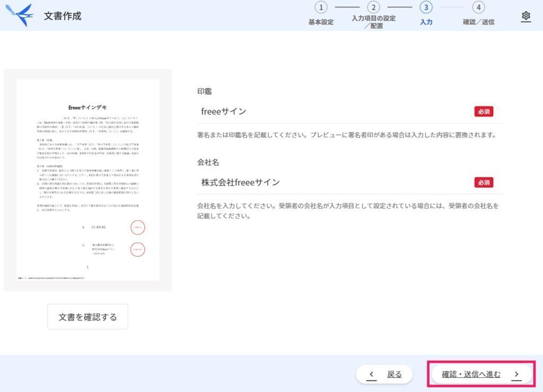543x392 pixels.
Task: Click the 必須 badge beside 印鑑 field
Action: click(484, 111)
